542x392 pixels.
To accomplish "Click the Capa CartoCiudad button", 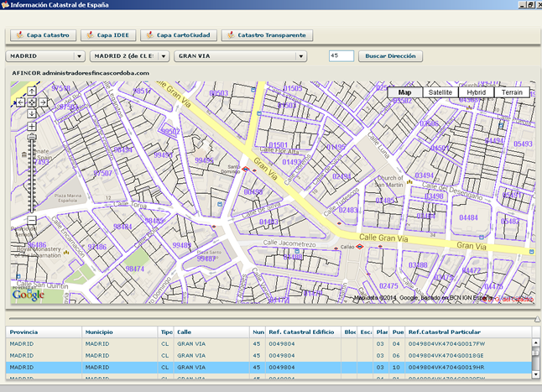I will pos(179,35).
